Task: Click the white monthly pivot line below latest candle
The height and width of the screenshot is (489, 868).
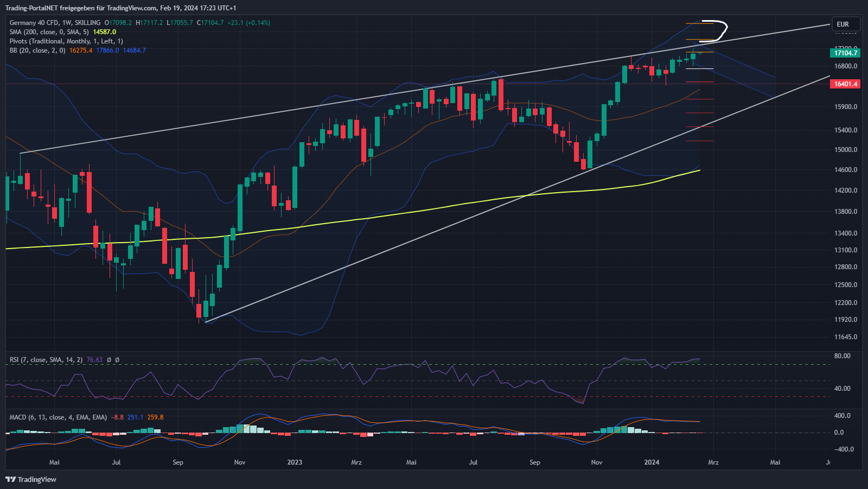Action: point(699,68)
